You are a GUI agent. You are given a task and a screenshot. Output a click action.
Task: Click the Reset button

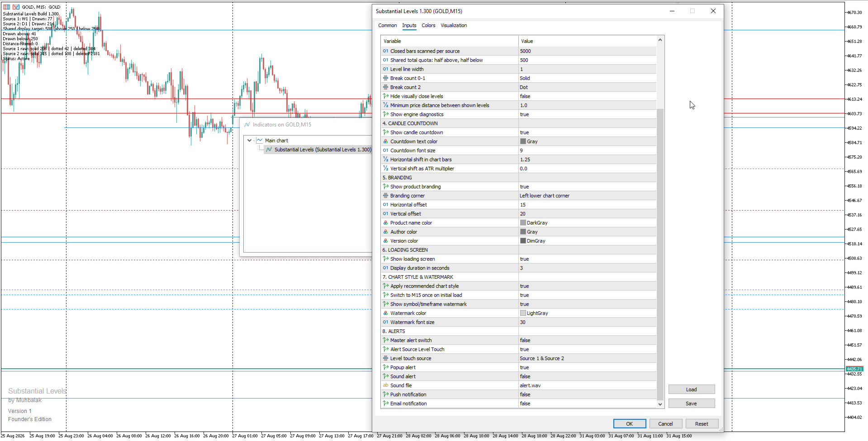702,424
